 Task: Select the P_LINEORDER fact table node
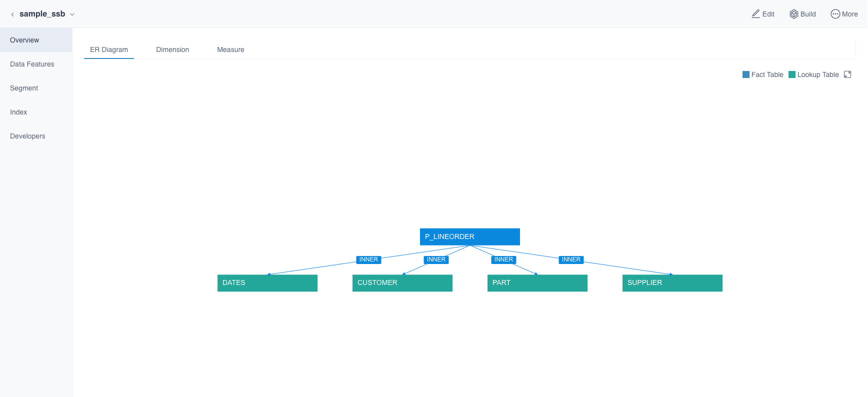coord(469,236)
